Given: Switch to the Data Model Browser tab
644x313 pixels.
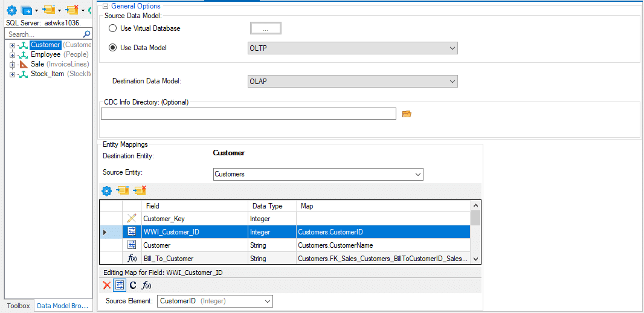Looking at the screenshot, I should (63, 306).
